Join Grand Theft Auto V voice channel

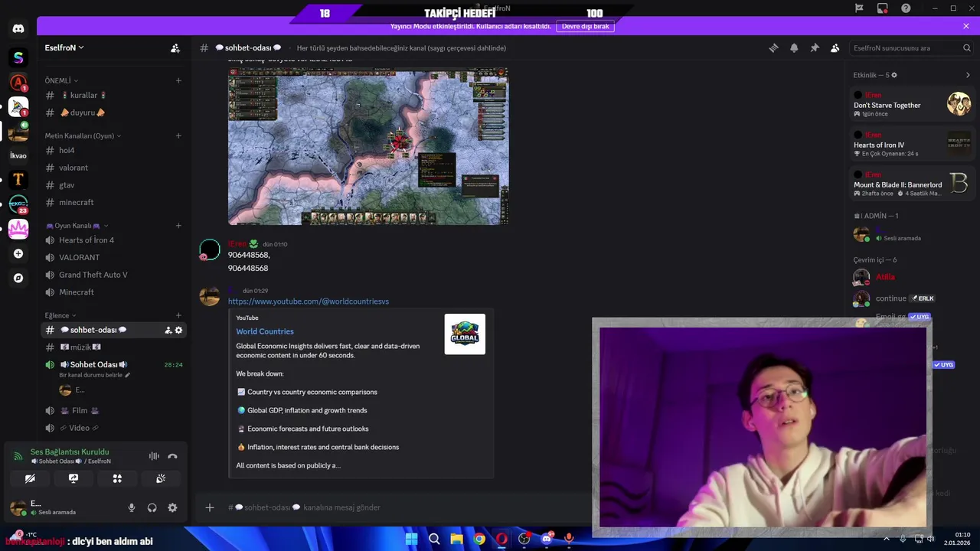click(113, 275)
